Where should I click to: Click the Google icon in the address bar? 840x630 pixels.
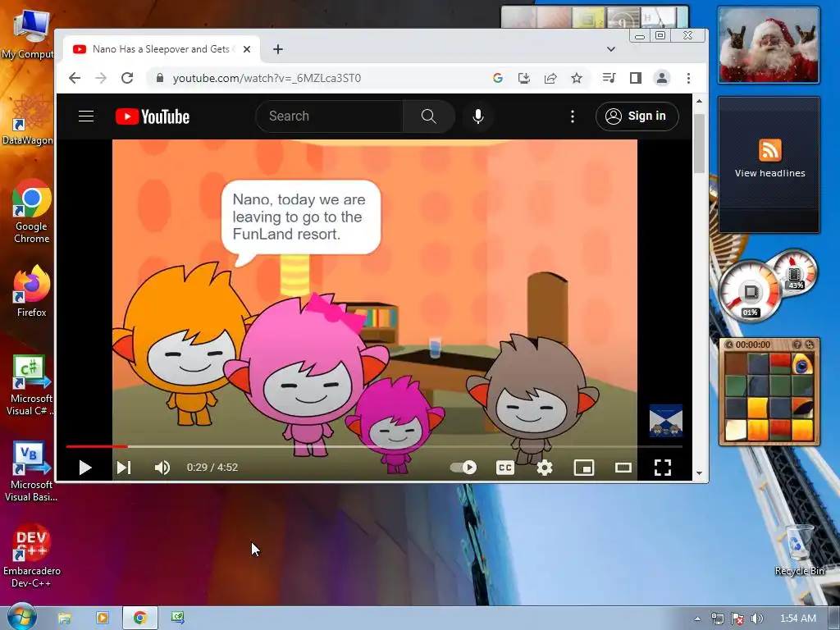(498, 78)
